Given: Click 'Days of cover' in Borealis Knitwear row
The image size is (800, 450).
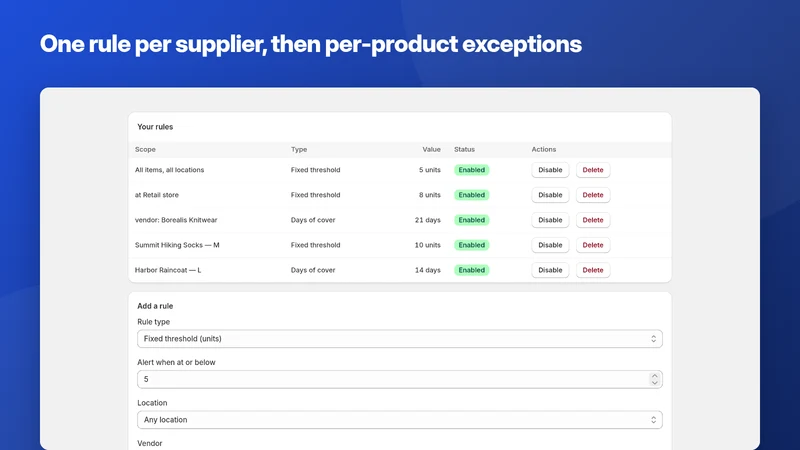Looking at the screenshot, I should (313, 220).
